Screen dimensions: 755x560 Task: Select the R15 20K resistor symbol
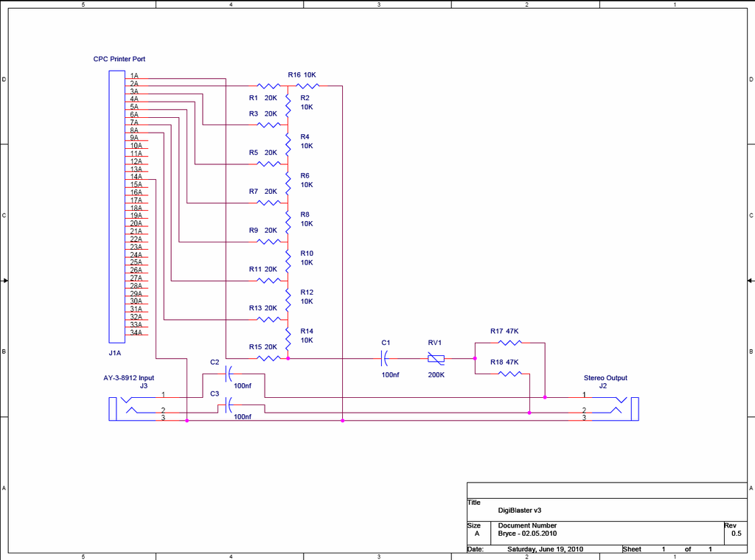click(268, 358)
